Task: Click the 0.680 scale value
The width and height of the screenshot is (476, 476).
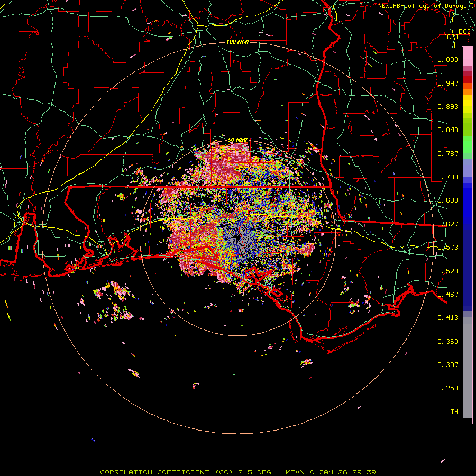Action: (x=448, y=200)
